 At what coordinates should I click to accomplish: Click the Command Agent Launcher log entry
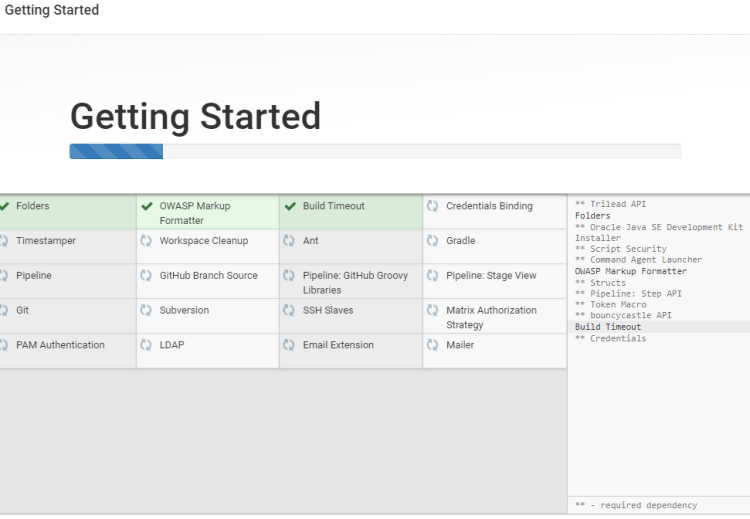639,260
